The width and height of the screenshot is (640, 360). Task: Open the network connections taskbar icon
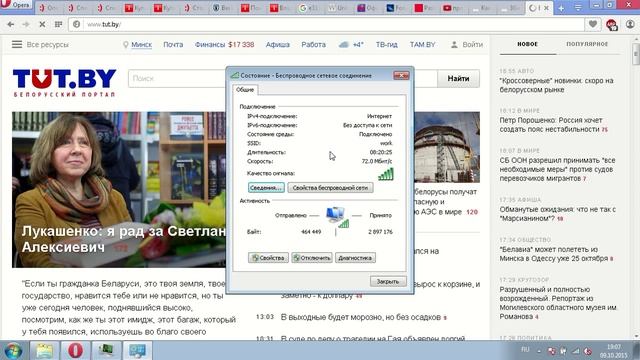coord(138,351)
